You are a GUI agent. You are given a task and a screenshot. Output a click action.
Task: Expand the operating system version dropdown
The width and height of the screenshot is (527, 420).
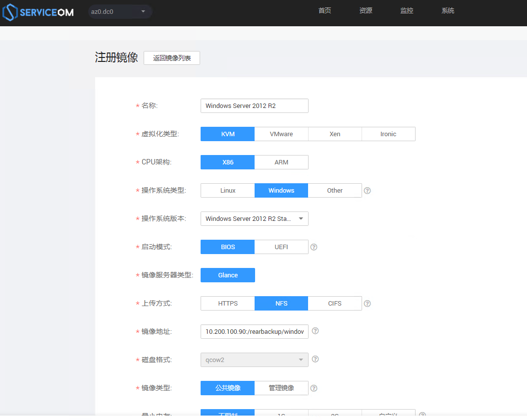[255, 219]
